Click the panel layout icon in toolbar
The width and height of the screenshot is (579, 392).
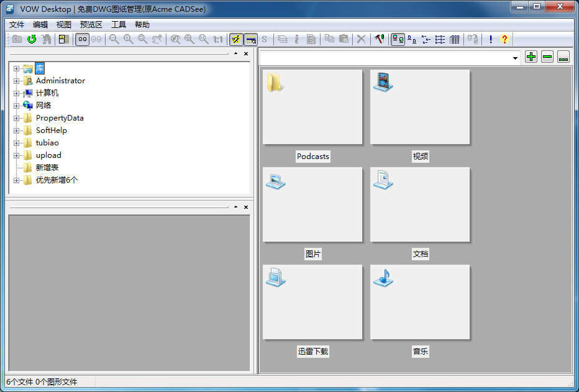point(63,39)
